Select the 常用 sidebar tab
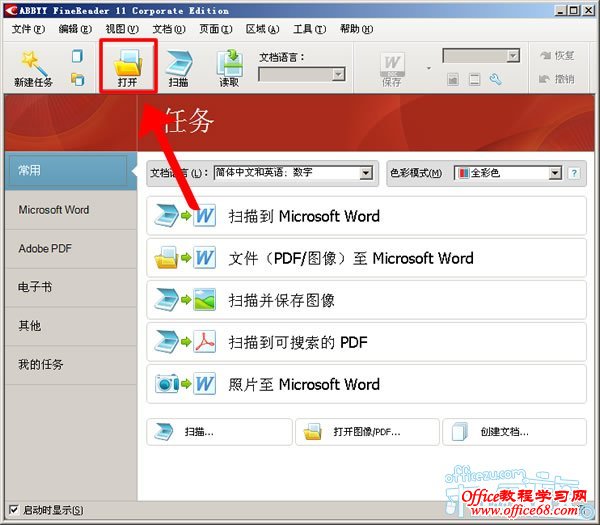The height and width of the screenshot is (525, 600). tap(71, 171)
